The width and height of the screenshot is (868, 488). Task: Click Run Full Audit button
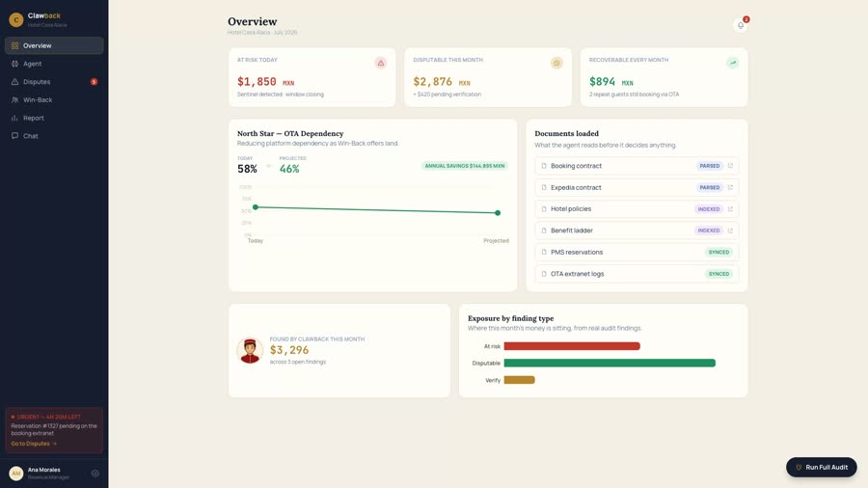point(822,467)
